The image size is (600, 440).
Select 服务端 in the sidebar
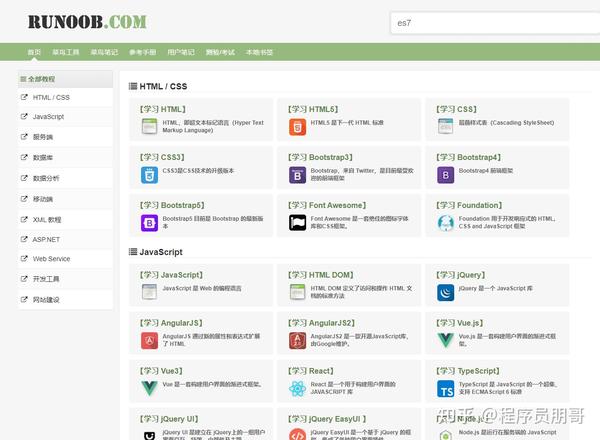[65, 137]
